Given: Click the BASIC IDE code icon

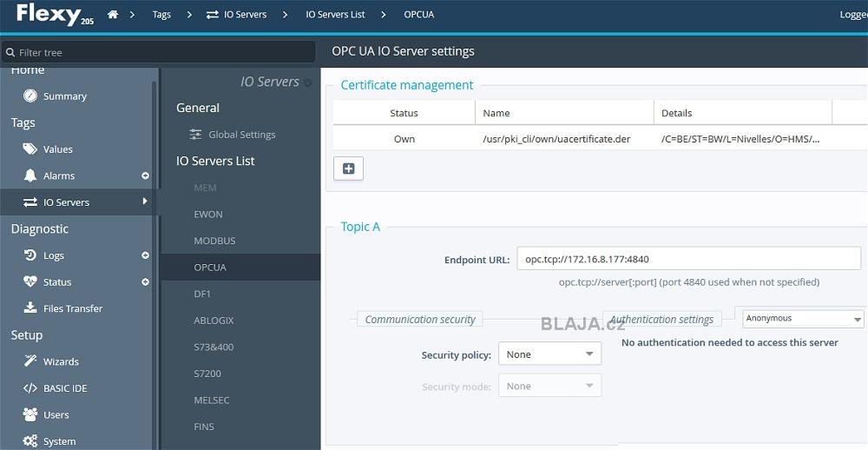Looking at the screenshot, I should click(30, 388).
